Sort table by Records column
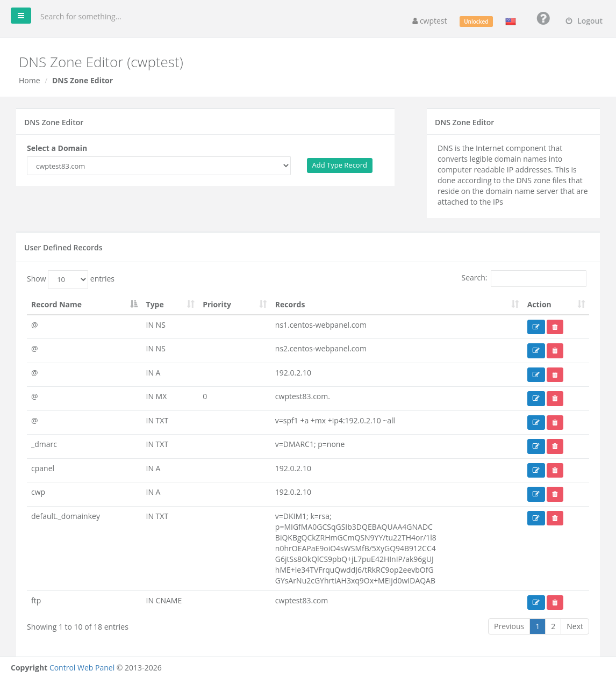616x678 pixels. [x=397, y=305]
